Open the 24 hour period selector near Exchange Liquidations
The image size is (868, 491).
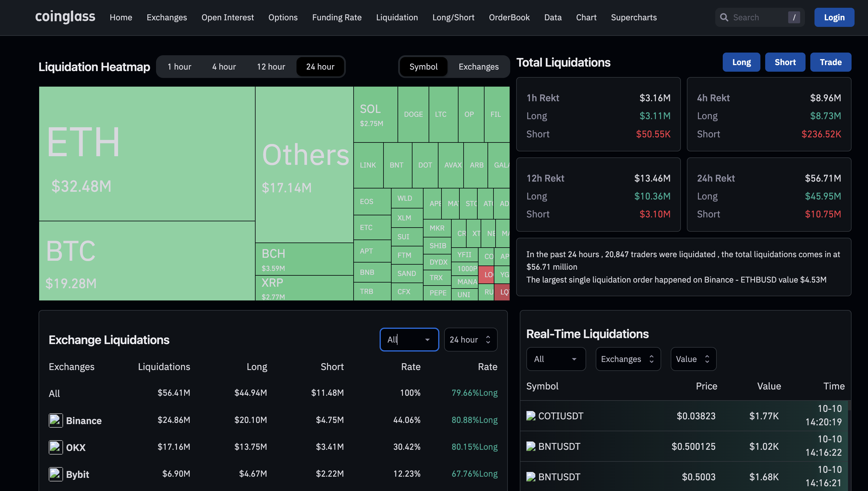470,340
